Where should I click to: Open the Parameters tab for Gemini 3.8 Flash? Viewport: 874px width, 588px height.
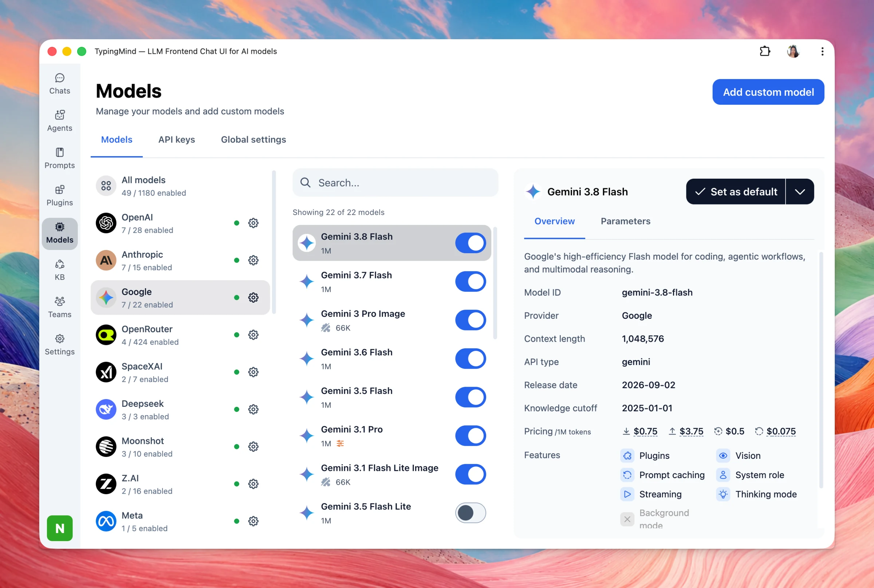pyautogui.click(x=625, y=221)
